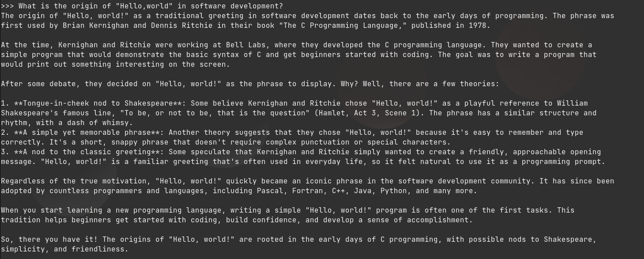Click list number "3." at line start
The width and height of the screenshot is (644, 259).
(5, 152)
